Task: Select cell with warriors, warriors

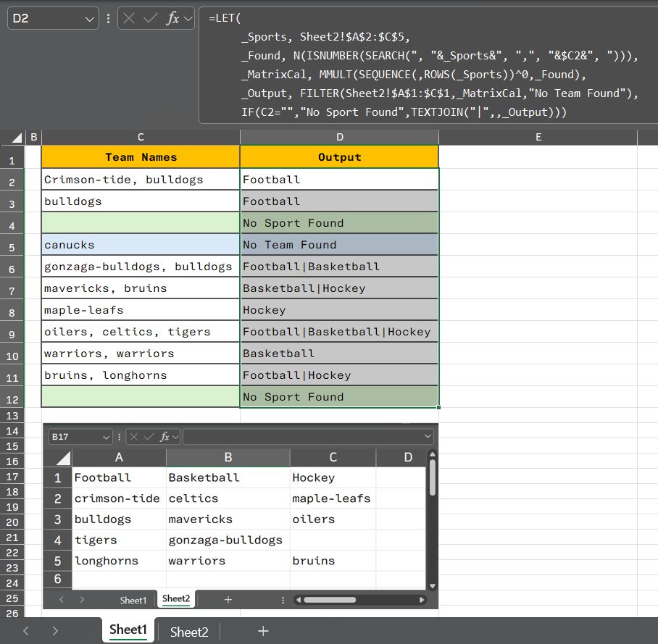Action: pyautogui.click(x=141, y=354)
